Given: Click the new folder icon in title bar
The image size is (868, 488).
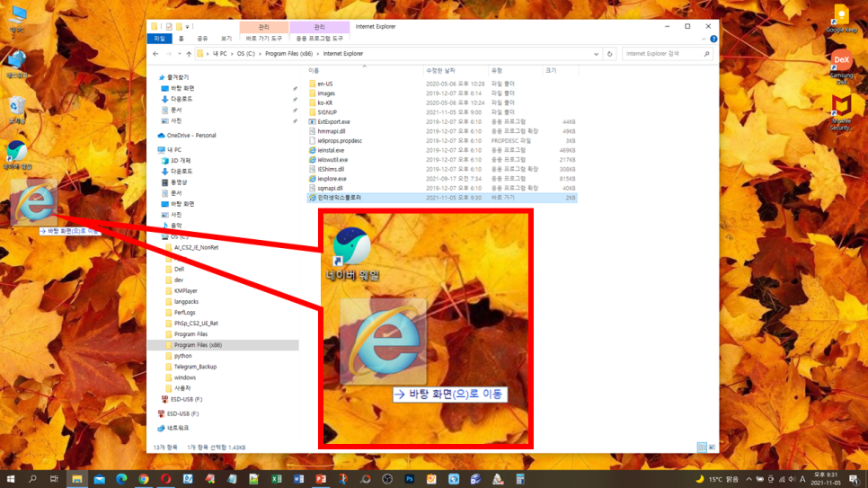Looking at the screenshot, I should (179, 27).
